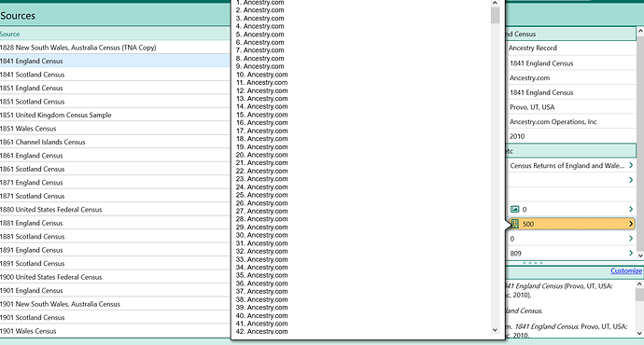Click popup entry 10. Ancestry.com
Screen dimensions: 644x345
click(x=261, y=75)
